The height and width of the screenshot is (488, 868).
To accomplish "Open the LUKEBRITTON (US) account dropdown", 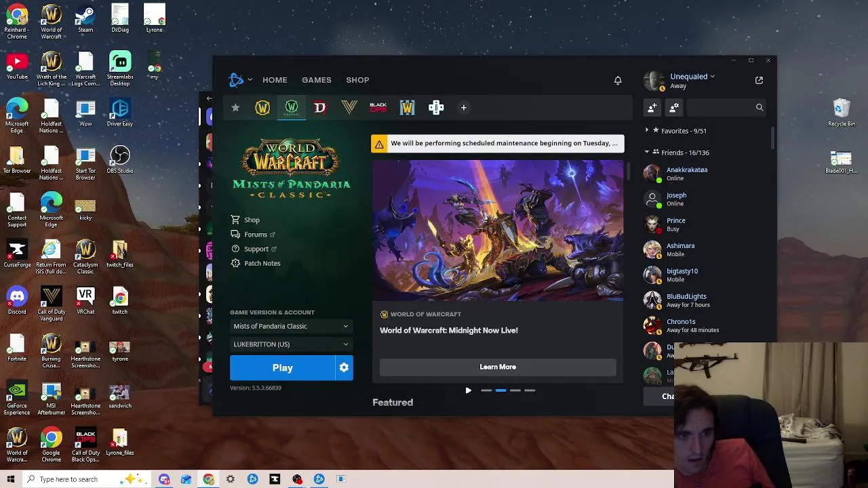I will pos(291,344).
